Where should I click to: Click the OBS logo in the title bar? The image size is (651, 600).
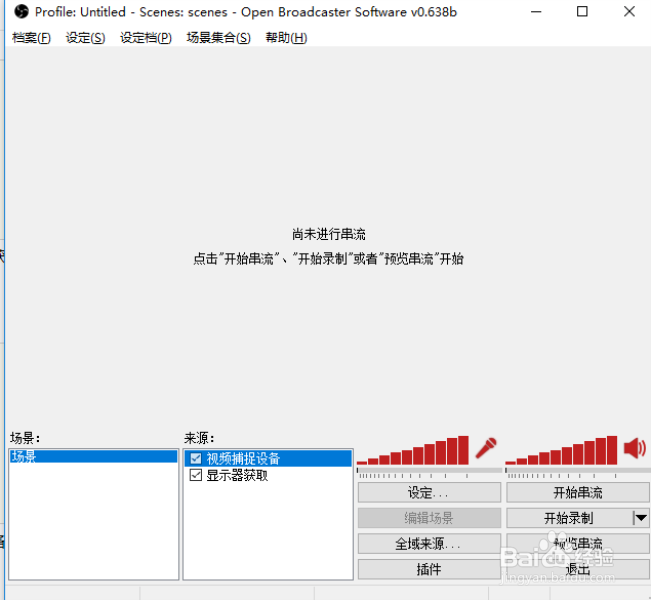pos(21,12)
